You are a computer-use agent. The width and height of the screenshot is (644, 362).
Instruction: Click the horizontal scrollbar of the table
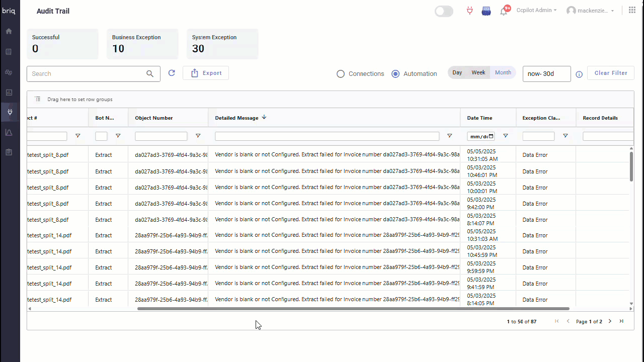(x=353, y=309)
